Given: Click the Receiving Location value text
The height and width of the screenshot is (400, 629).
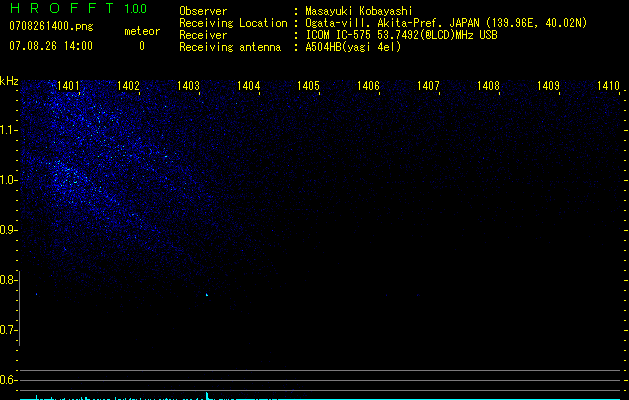Looking at the screenshot, I should (x=446, y=23).
